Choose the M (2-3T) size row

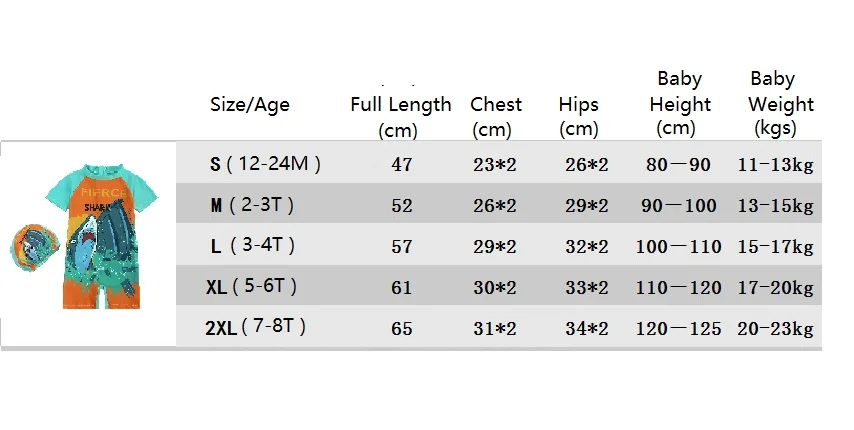click(251, 205)
